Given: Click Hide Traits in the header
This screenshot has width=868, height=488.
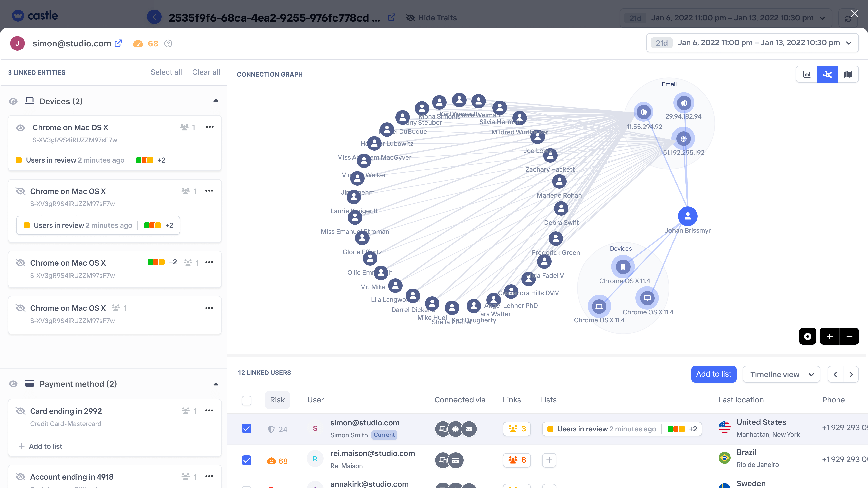Looking at the screenshot, I should 432,18.
